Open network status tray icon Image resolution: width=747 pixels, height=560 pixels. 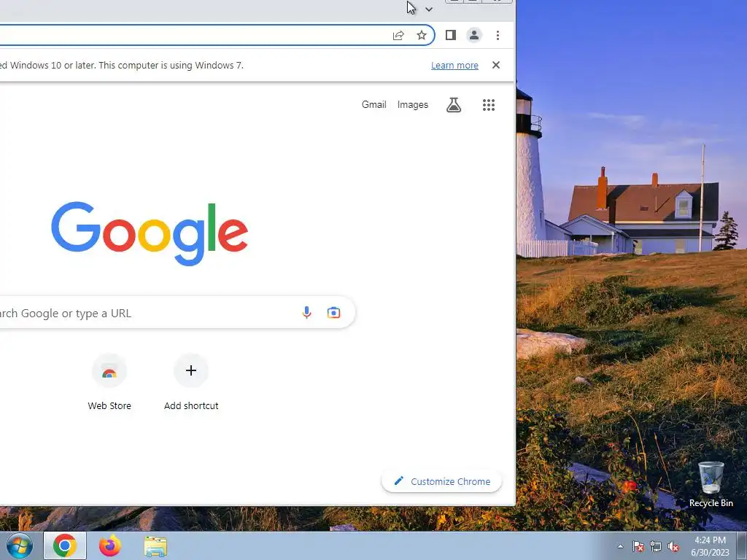(656, 546)
